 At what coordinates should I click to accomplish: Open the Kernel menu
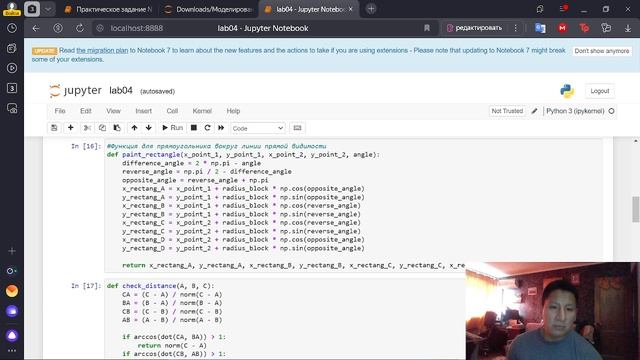(202, 111)
